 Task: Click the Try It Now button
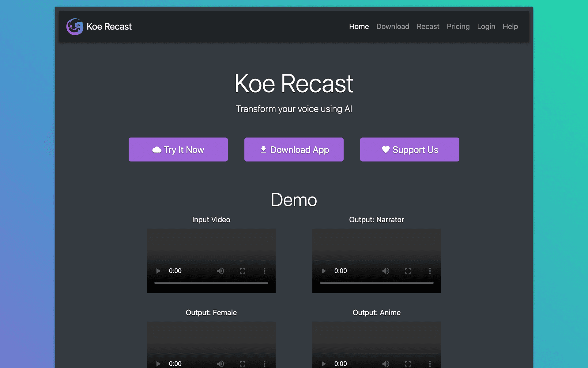click(x=178, y=150)
